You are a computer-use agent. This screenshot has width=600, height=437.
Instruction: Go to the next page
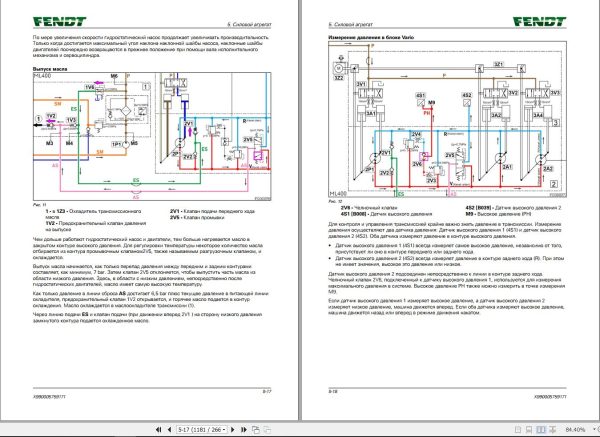(x=233, y=430)
